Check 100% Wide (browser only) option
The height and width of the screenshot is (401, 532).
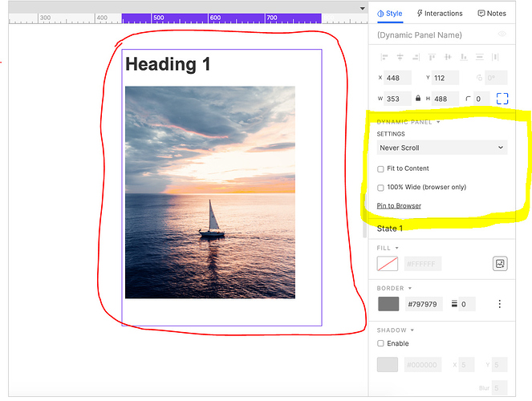pos(381,188)
